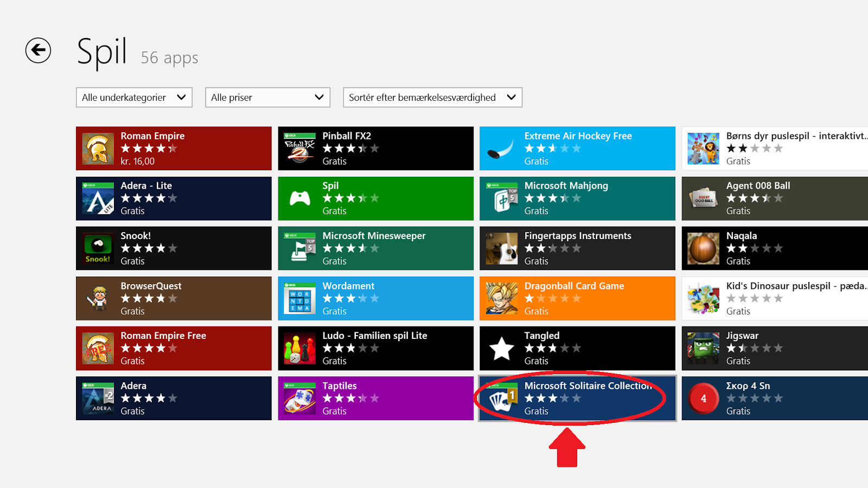This screenshot has height=488, width=868.
Task: Click the Adera - Lite title text
Action: tap(146, 186)
